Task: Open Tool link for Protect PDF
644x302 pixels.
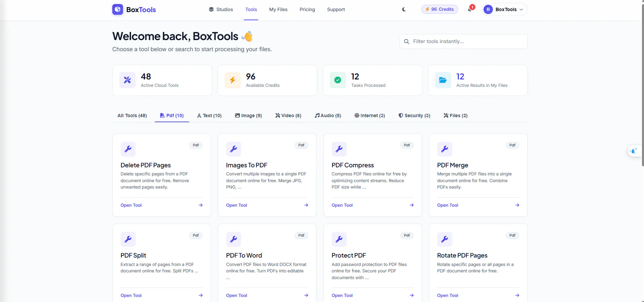Action: point(342,295)
